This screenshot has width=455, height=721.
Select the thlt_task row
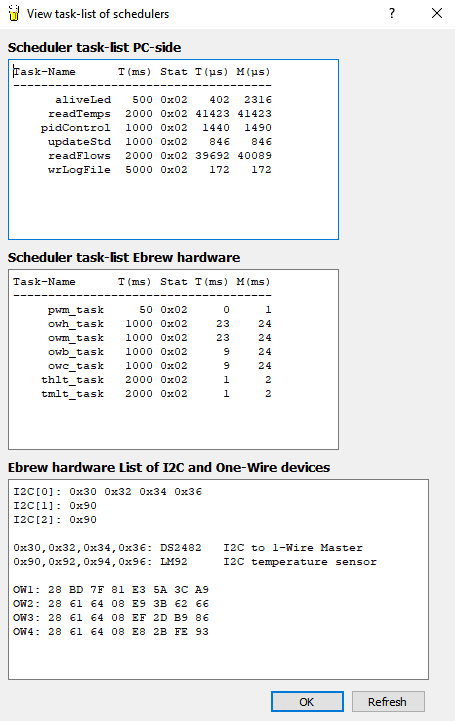[x=142, y=380]
